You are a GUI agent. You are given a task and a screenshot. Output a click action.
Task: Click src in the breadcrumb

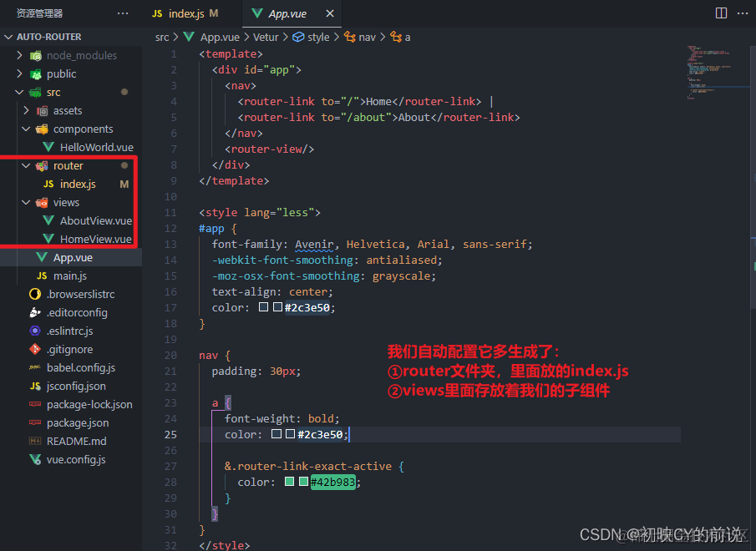click(x=162, y=37)
